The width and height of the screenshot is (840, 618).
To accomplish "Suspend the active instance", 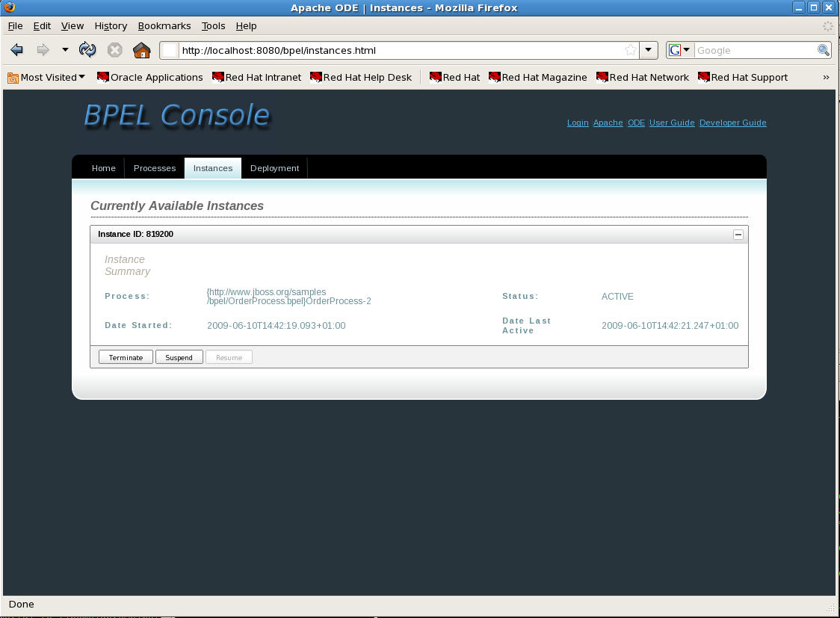I will pyautogui.click(x=179, y=357).
